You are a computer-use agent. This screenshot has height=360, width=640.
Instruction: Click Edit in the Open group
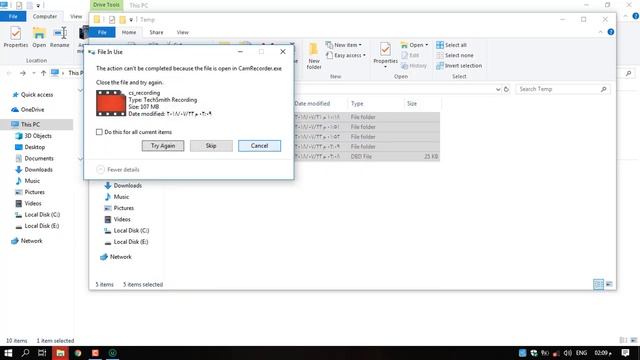(410, 55)
